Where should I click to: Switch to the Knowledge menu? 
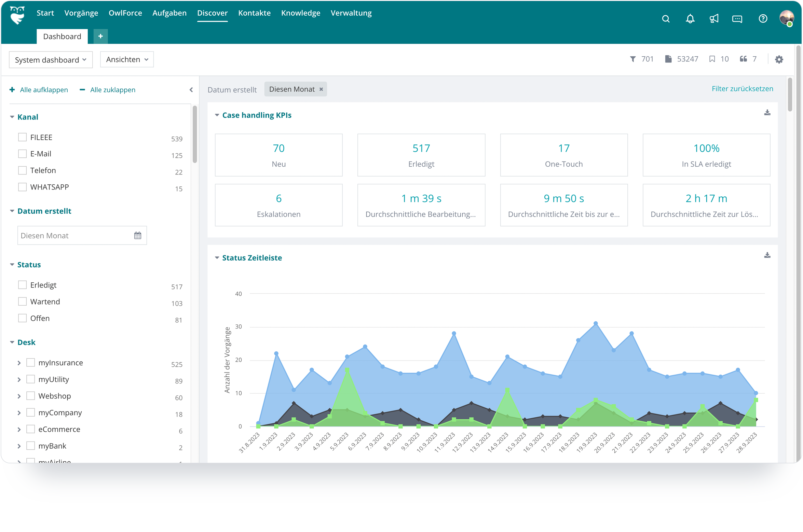[x=301, y=13]
